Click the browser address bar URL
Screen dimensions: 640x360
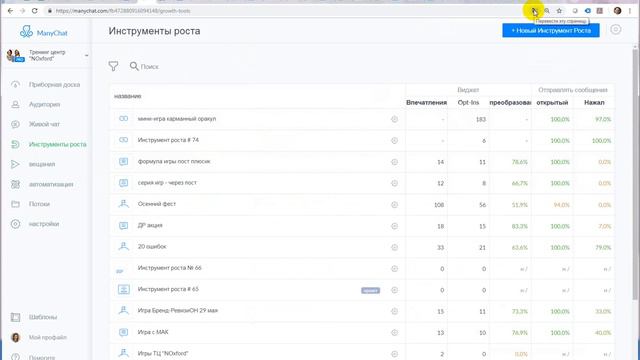(x=123, y=11)
